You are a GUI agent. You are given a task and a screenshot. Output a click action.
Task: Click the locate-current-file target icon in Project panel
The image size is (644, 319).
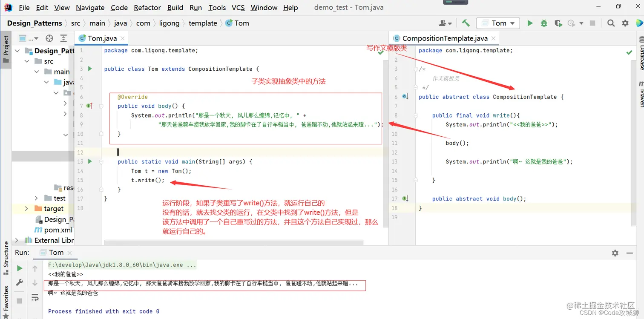(x=49, y=38)
